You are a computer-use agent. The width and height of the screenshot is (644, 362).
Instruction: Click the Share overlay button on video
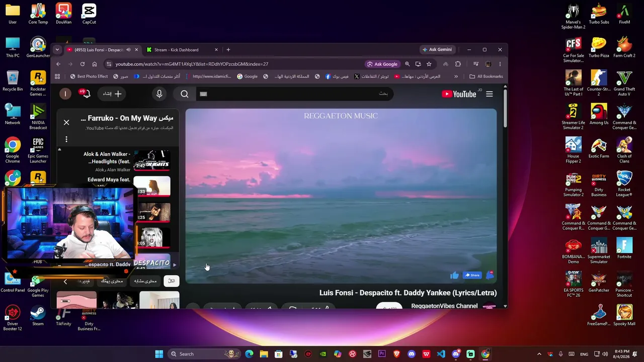[x=472, y=275]
